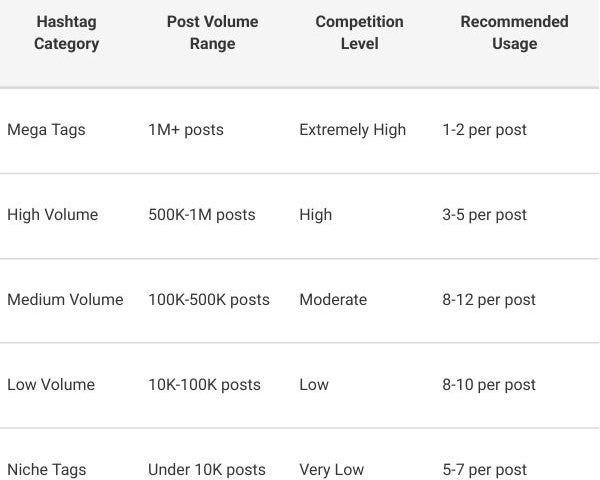This screenshot has height=480, width=600.
Task: Click the 8-12 per post cell
Action: click(489, 300)
